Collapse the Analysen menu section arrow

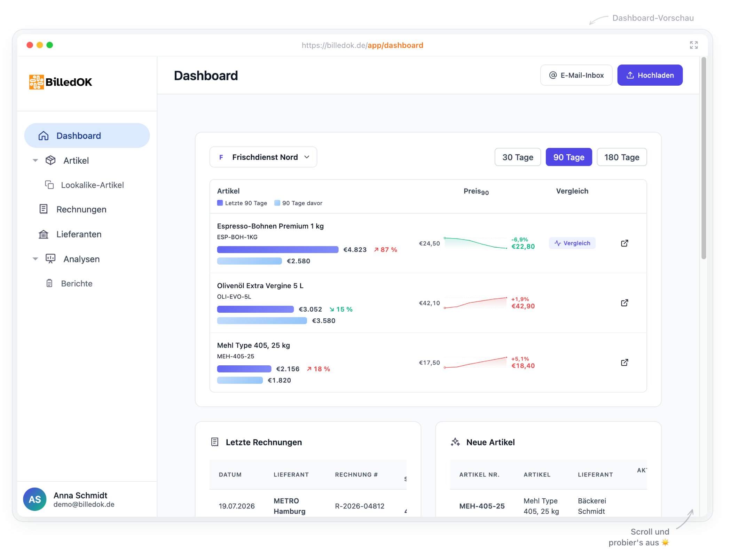pyautogui.click(x=35, y=259)
